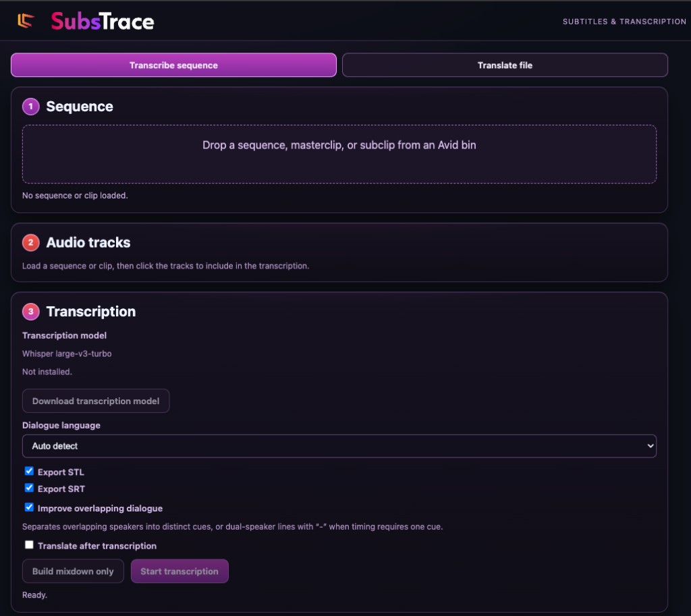691x616 pixels.
Task: Click the 'Load a sequence or clip' hint text
Action: (x=166, y=266)
